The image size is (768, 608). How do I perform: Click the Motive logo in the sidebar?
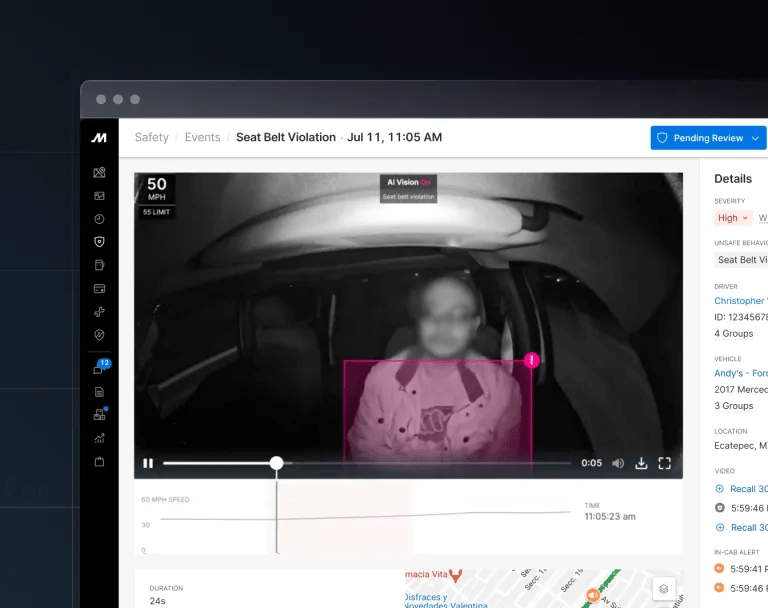tap(99, 138)
